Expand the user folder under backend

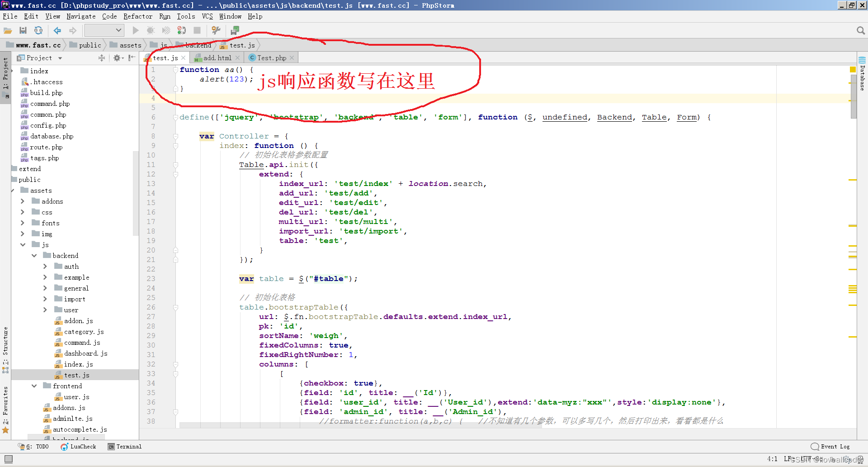pyautogui.click(x=46, y=310)
